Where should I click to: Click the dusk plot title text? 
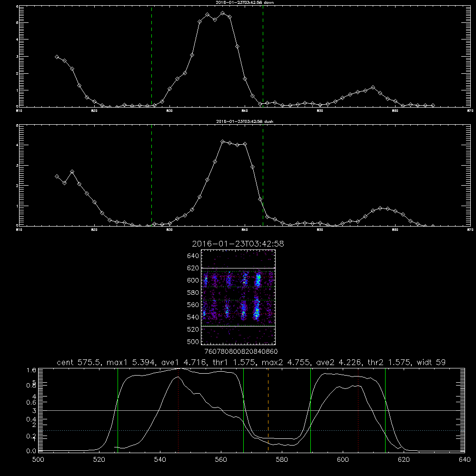[245, 121]
